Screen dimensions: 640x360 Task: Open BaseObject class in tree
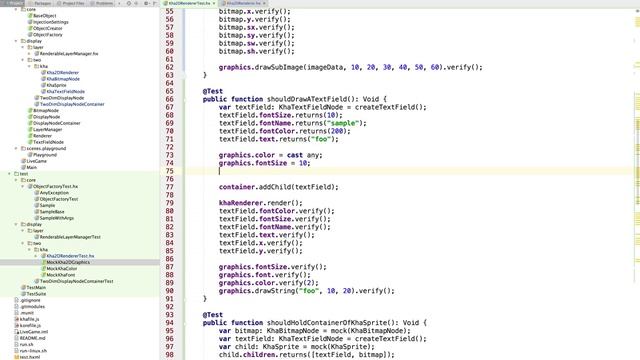pyautogui.click(x=42, y=16)
